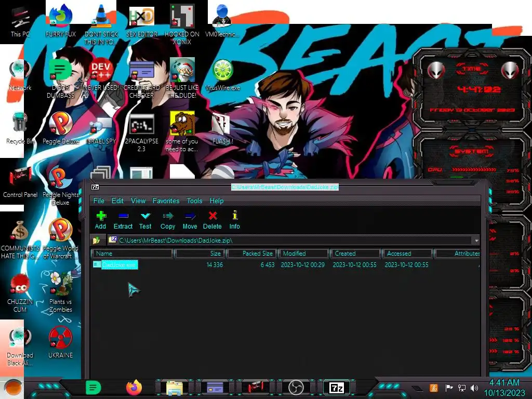This screenshot has width=532, height=399.
Task: Select the UKRAINE radiation symbol icon
Action: click(x=61, y=343)
